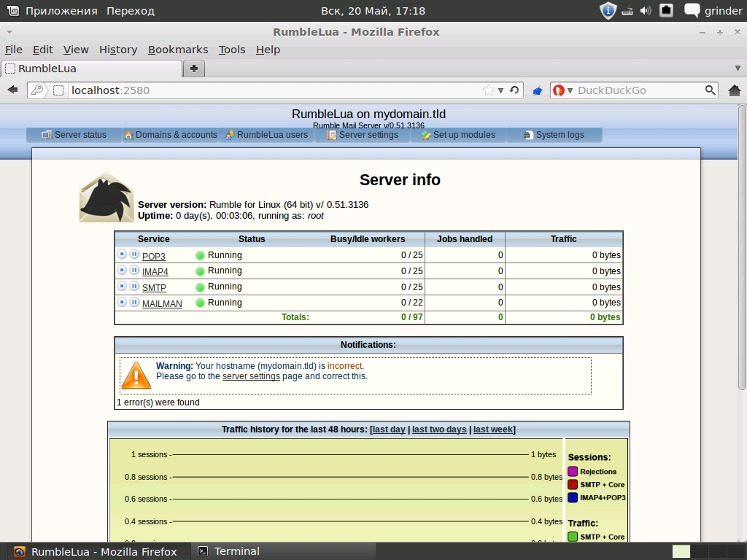Show traffic history for last week

493,429
